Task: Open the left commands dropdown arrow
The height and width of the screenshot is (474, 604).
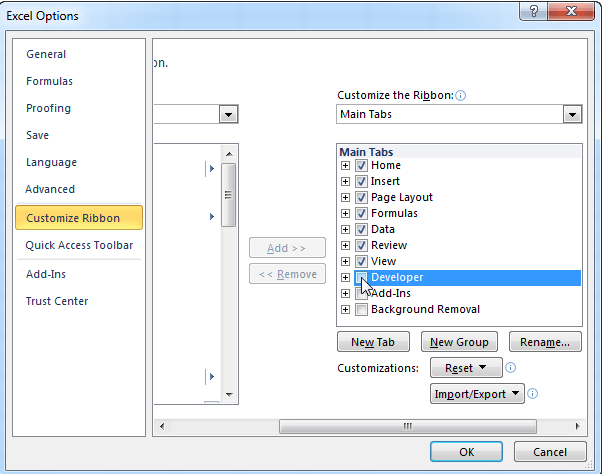Action: coord(228,114)
